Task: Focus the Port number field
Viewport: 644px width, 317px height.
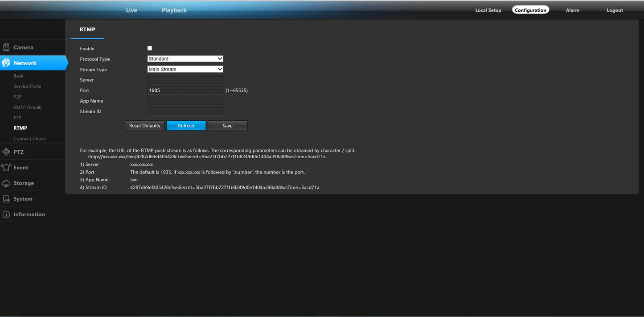Action: tap(185, 91)
